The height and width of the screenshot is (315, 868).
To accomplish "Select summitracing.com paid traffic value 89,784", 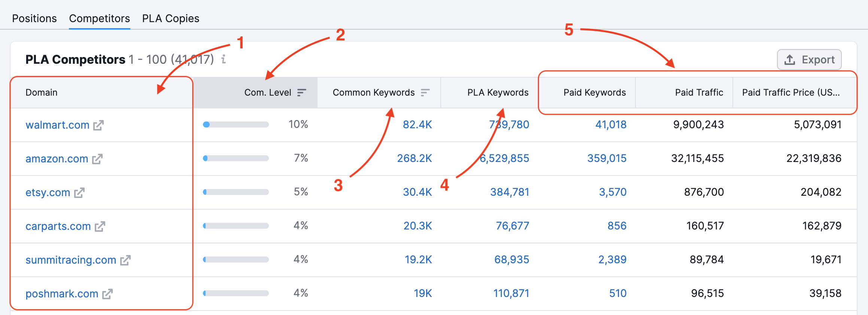I will click(x=707, y=259).
